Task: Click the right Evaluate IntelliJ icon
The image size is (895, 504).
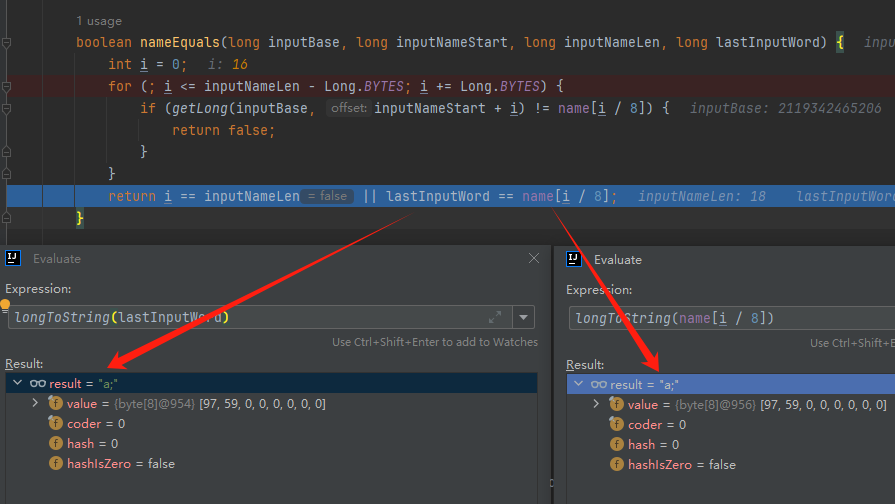Action: [x=574, y=259]
